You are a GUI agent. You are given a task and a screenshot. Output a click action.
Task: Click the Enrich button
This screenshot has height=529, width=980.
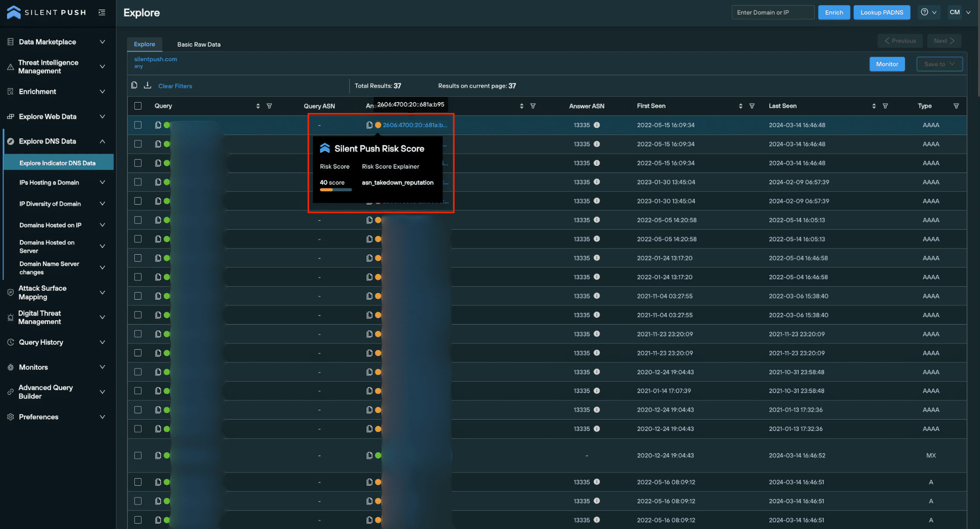coord(834,12)
